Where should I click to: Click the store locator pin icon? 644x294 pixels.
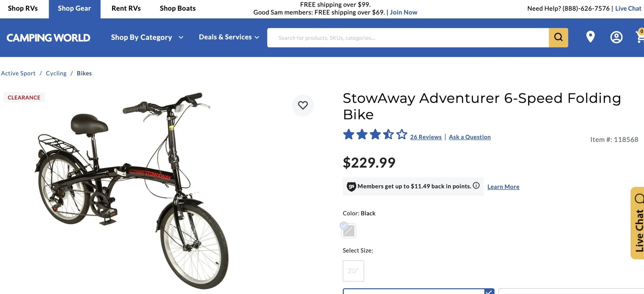(x=590, y=38)
